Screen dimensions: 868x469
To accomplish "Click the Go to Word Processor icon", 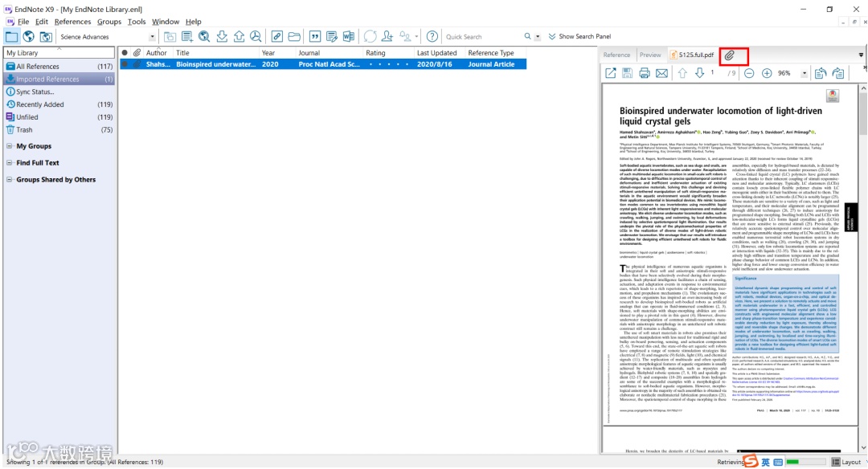I will [349, 36].
